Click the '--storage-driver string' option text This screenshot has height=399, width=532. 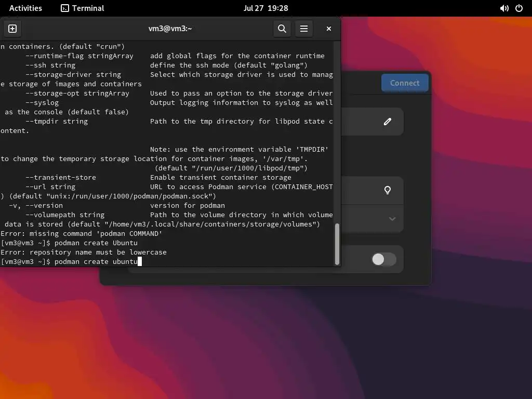[73, 74]
